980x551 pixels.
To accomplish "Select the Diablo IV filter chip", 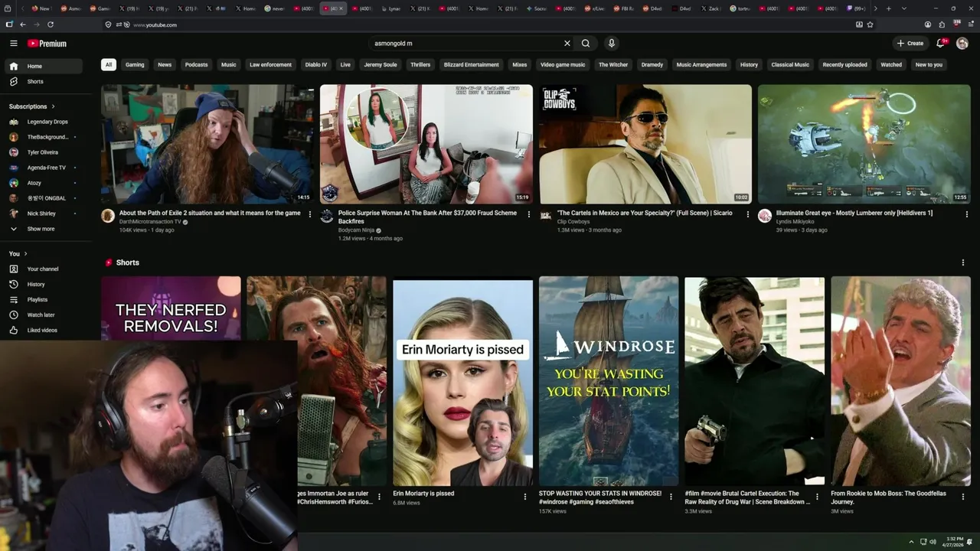I will [x=315, y=65].
